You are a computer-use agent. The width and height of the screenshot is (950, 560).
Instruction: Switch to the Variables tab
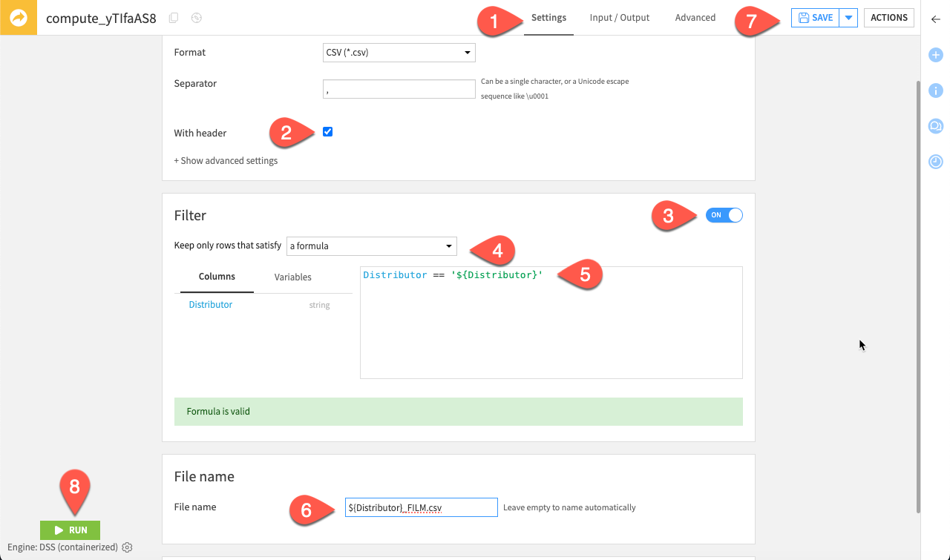coord(292,277)
